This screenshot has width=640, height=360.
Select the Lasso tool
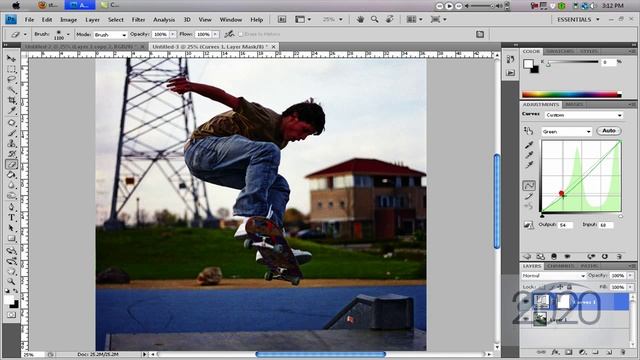[11, 80]
